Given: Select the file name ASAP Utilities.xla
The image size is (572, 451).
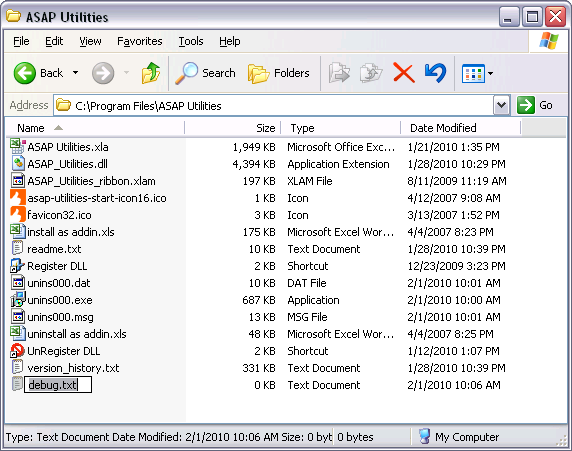Looking at the screenshot, I should pyautogui.click(x=68, y=147).
